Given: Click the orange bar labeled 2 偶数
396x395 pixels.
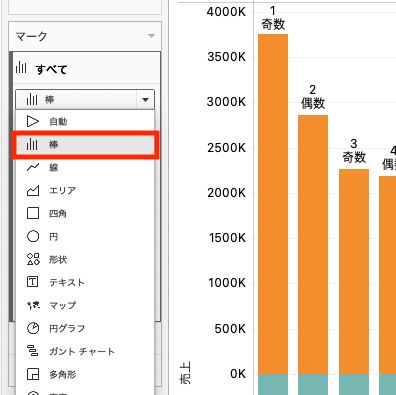Looking at the screenshot, I should point(313,244).
